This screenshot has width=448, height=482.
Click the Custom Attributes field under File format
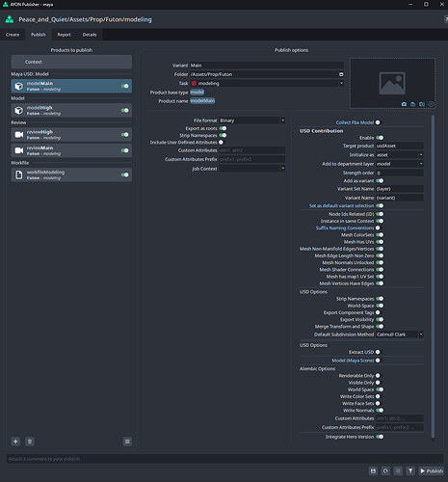252,150
